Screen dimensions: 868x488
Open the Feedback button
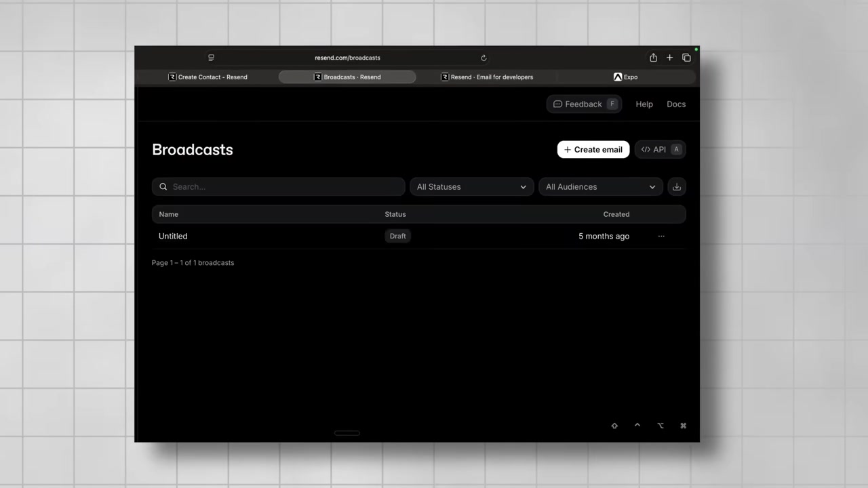584,104
